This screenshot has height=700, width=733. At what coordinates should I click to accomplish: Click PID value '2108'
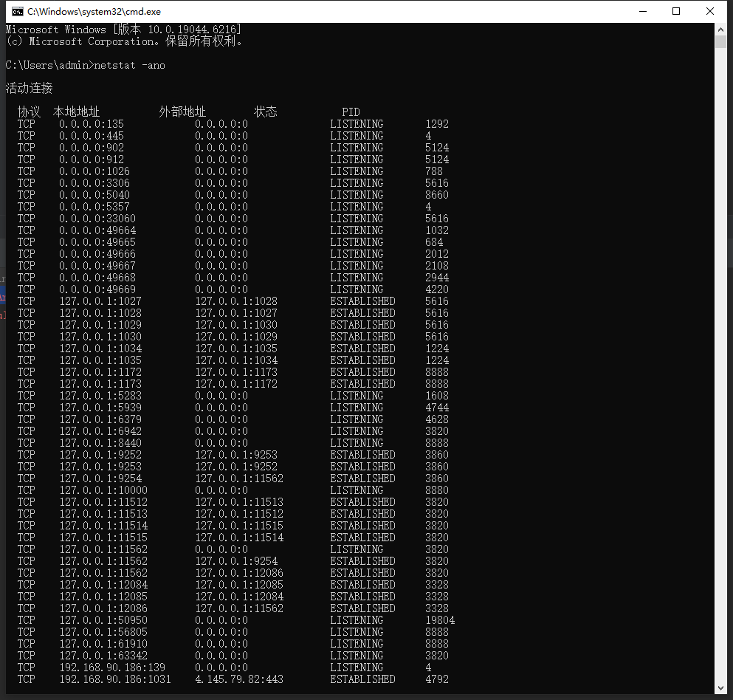point(436,266)
